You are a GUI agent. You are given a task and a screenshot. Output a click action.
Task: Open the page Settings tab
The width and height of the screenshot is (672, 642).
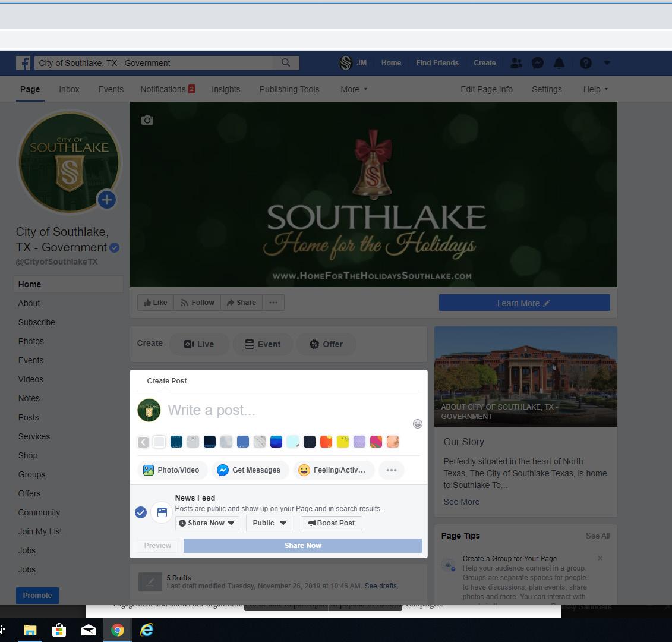coord(547,89)
